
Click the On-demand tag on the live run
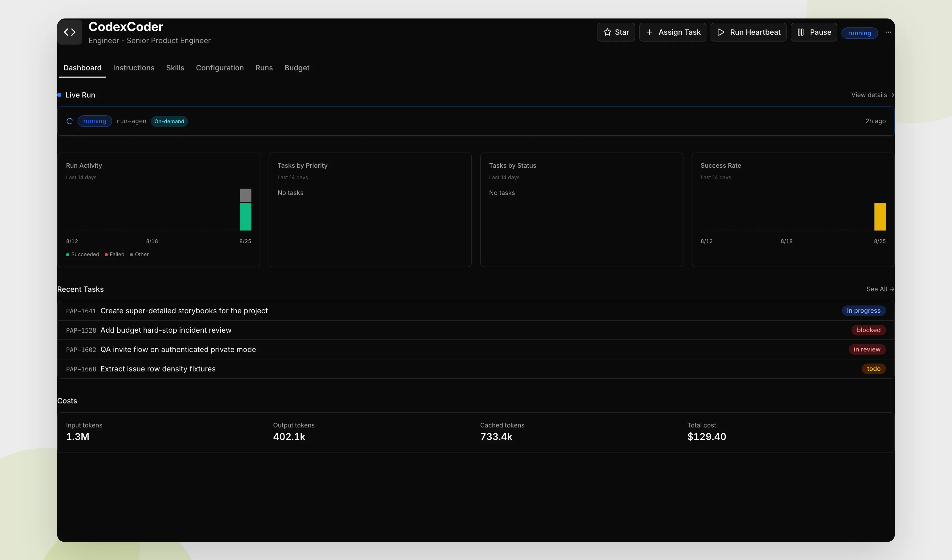169,121
